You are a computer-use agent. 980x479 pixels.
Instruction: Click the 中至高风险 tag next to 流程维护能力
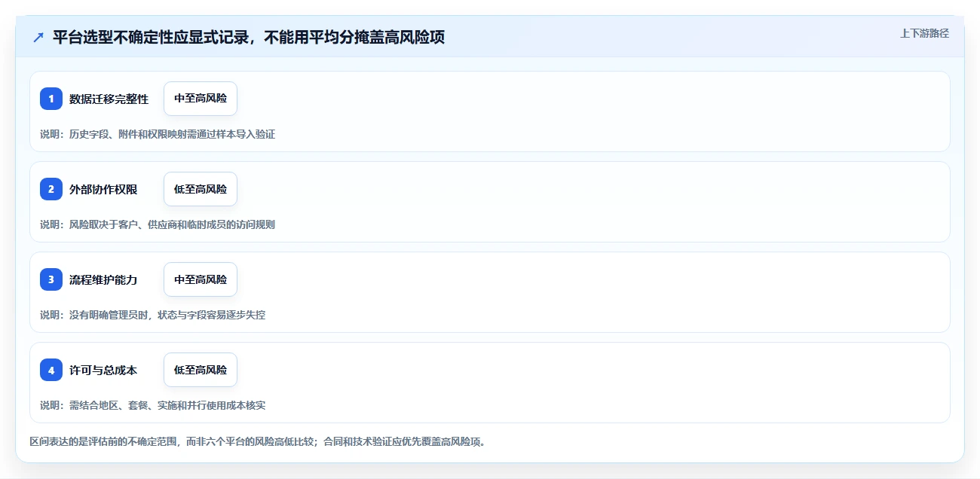tap(201, 279)
